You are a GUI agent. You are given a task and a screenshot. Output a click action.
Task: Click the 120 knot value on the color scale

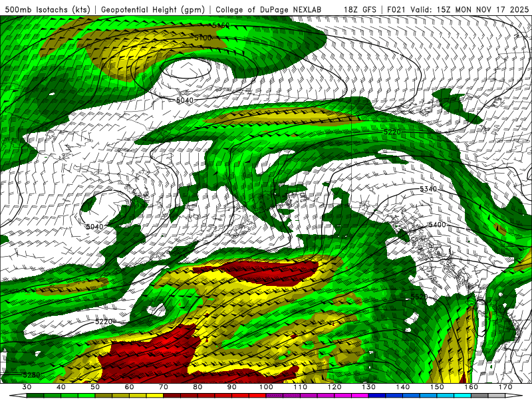coord(334,387)
